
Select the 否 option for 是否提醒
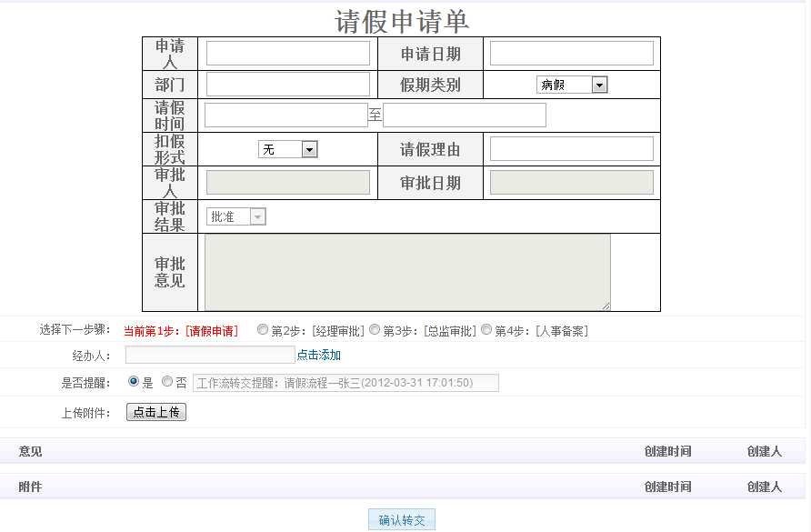165,382
